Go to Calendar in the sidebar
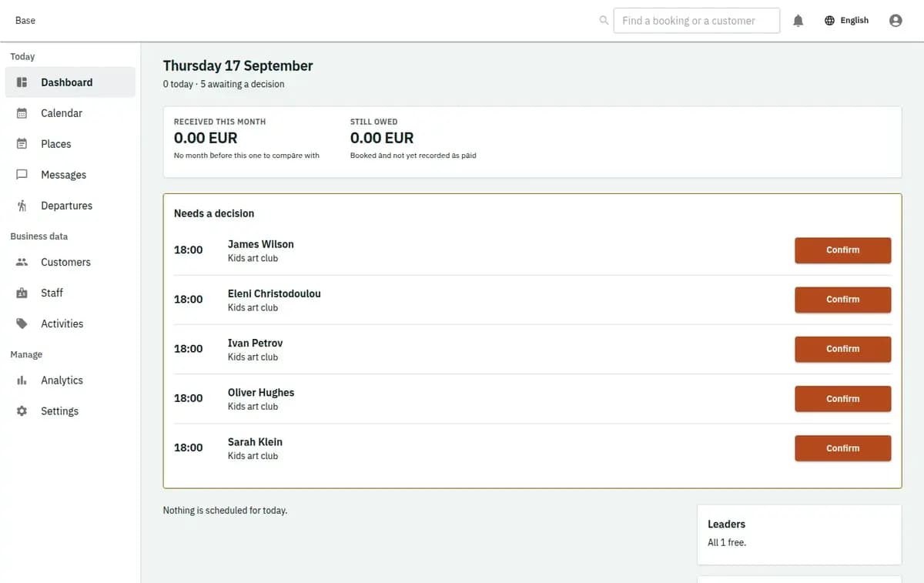Image resolution: width=924 pixels, height=583 pixels. 70,113
